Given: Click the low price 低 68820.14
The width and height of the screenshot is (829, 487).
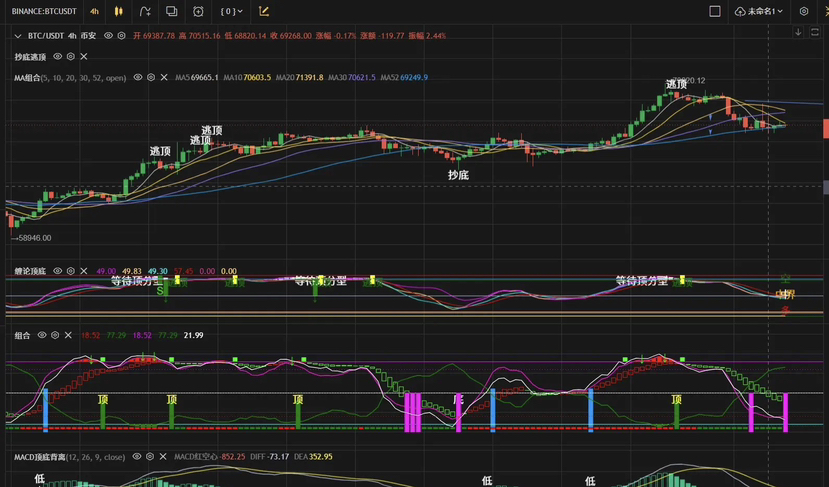Looking at the screenshot, I should [245, 36].
